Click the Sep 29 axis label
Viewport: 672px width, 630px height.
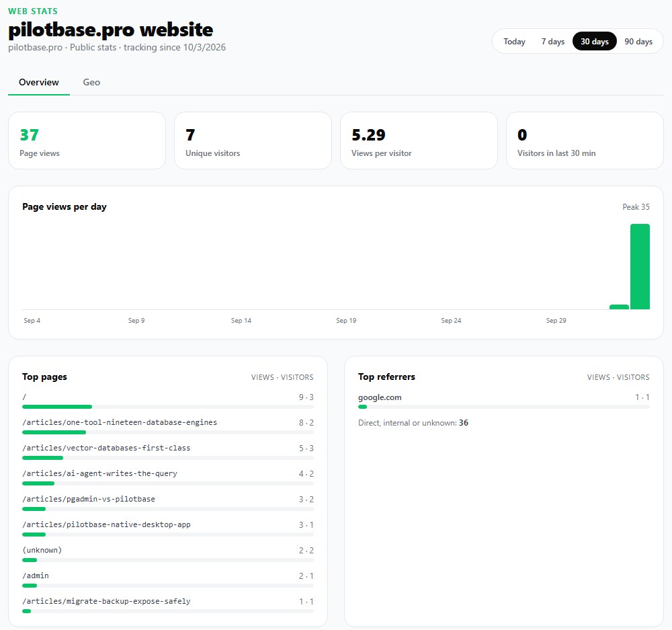556,320
